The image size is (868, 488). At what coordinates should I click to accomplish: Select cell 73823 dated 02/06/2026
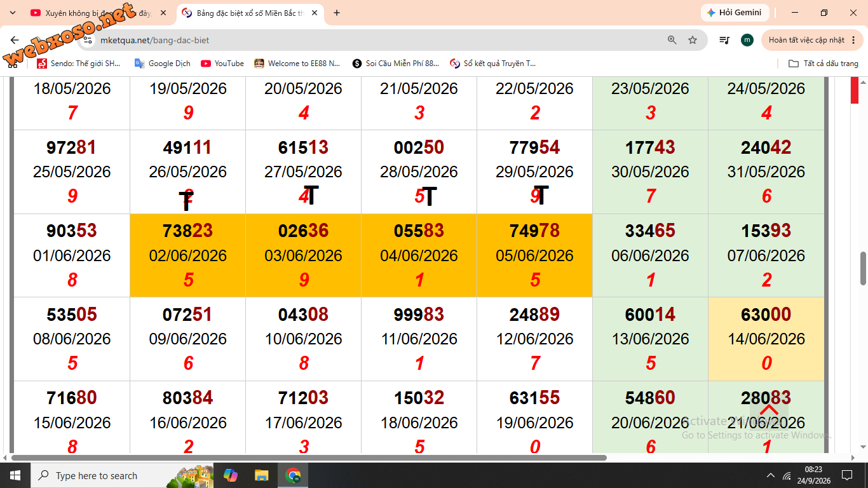(187, 255)
